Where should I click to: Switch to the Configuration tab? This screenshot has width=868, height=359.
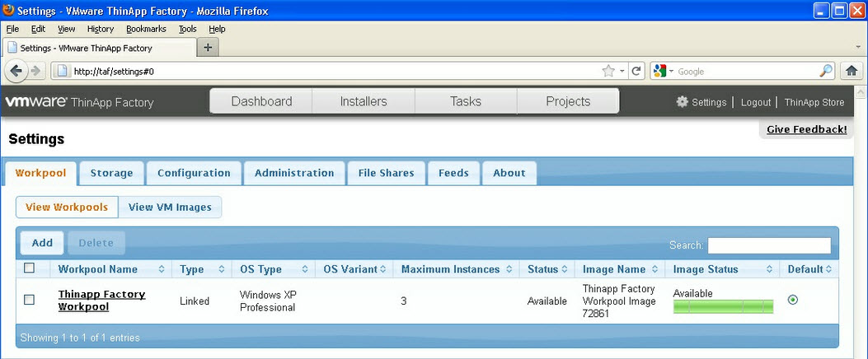pos(194,173)
